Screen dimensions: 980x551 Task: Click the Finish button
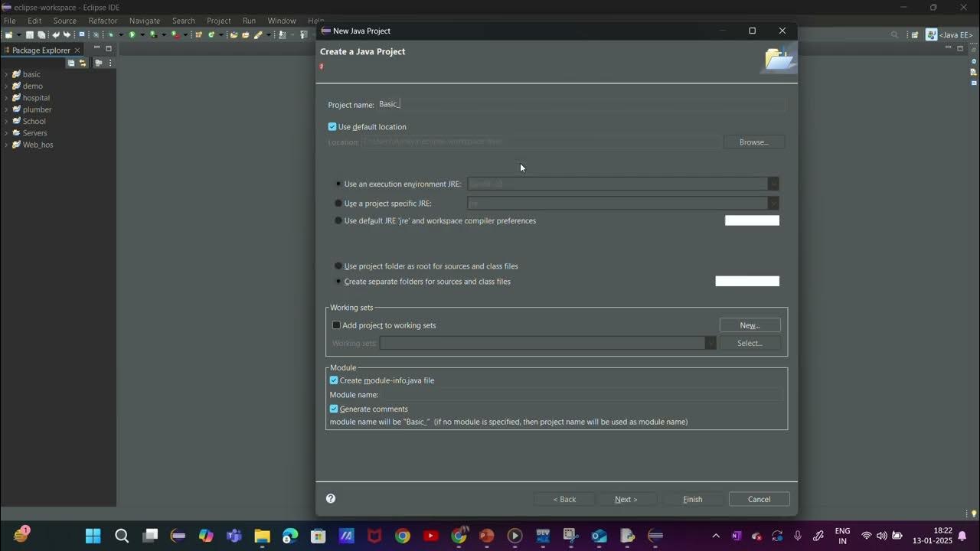click(x=693, y=499)
